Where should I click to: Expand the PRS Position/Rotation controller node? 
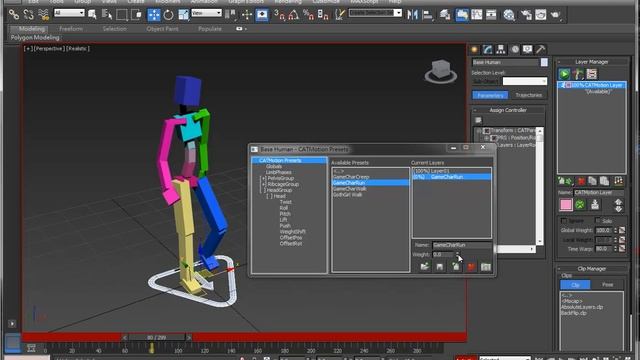point(487,138)
